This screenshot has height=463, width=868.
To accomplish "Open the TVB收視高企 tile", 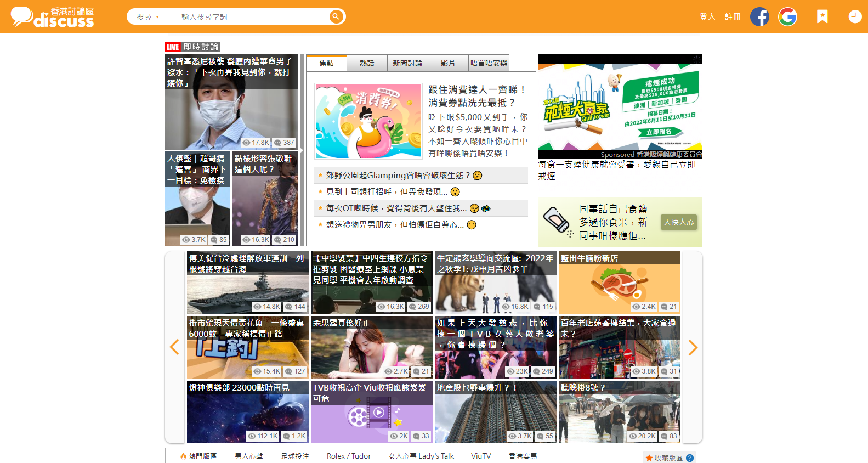I will [372, 412].
